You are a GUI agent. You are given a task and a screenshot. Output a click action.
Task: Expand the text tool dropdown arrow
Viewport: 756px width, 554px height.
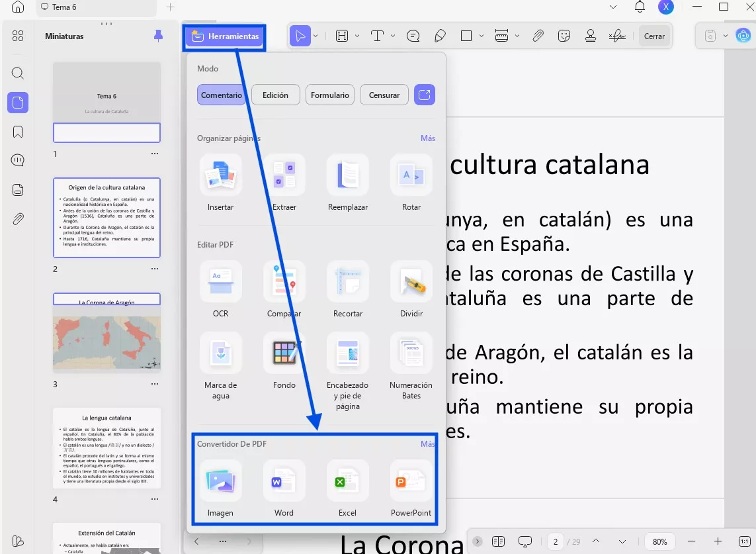(x=393, y=36)
